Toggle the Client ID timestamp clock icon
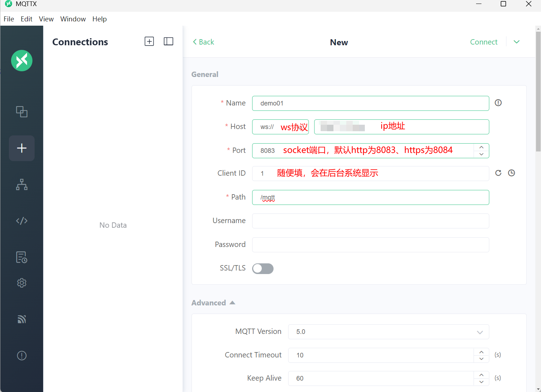The width and height of the screenshot is (541, 392). (x=511, y=173)
